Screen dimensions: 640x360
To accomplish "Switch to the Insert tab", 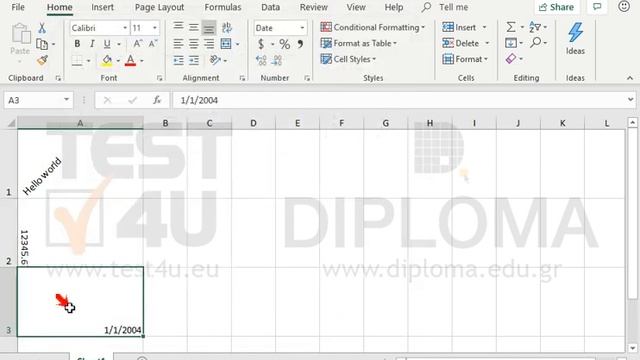I will [102, 7].
